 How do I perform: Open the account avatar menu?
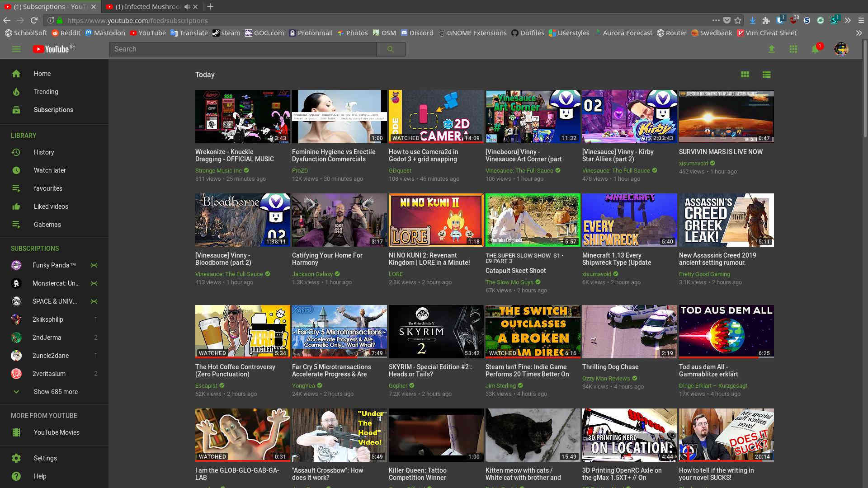click(841, 49)
